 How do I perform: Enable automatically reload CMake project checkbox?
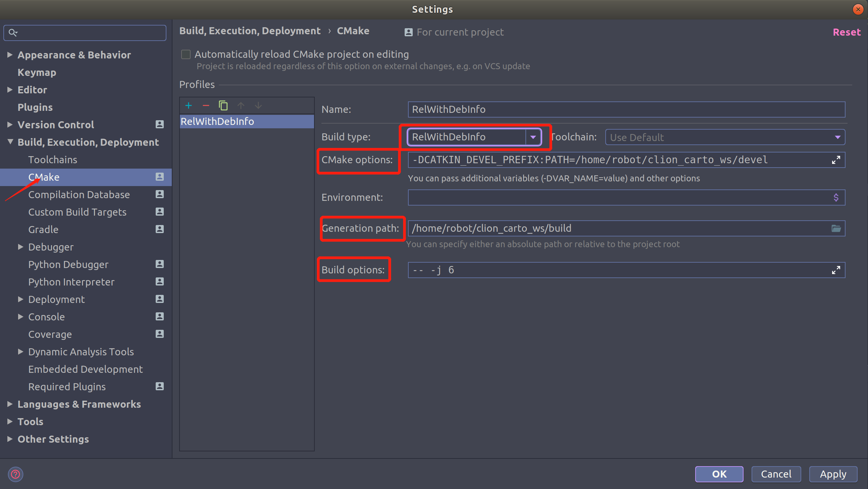(x=186, y=54)
